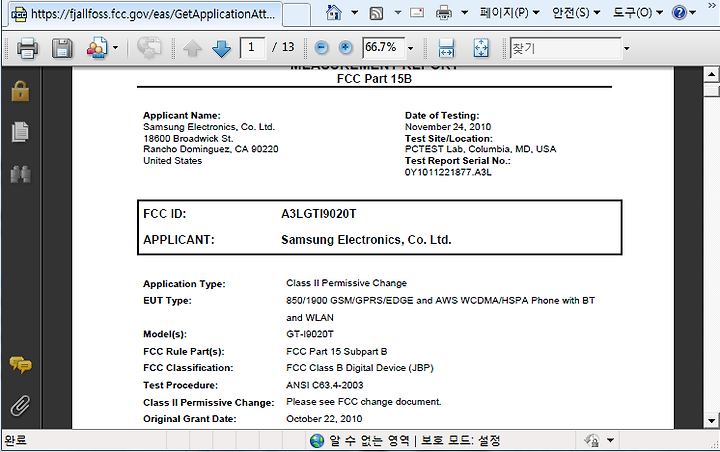
Task: Click the Help question mark icon
Action: (679, 12)
